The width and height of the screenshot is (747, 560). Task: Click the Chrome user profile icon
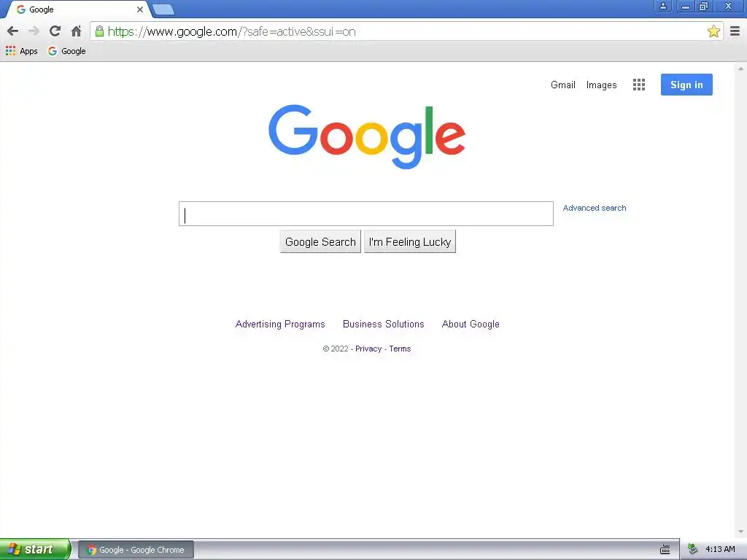pos(662,6)
